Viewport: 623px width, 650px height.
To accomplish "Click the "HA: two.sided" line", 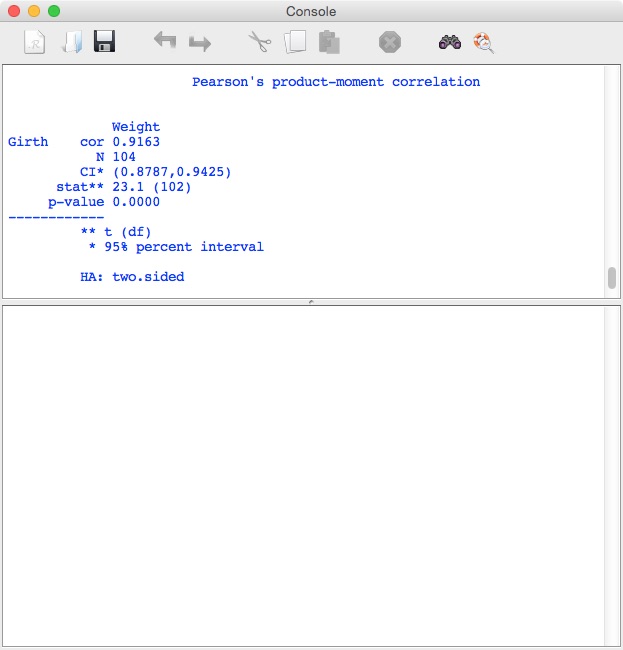I will click(132, 276).
